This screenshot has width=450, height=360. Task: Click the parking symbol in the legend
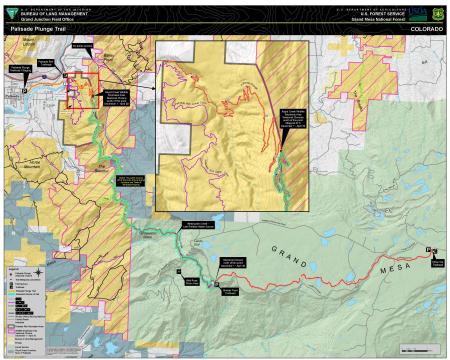click(11, 283)
